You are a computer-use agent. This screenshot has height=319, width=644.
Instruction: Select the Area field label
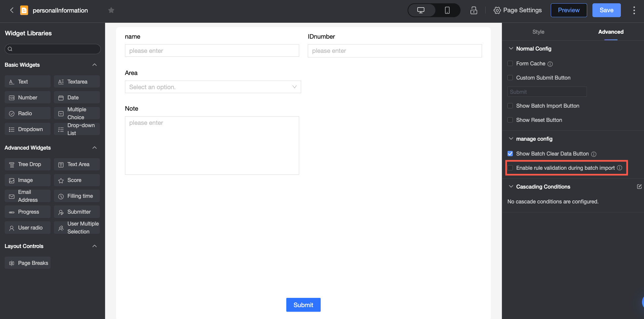[131, 73]
